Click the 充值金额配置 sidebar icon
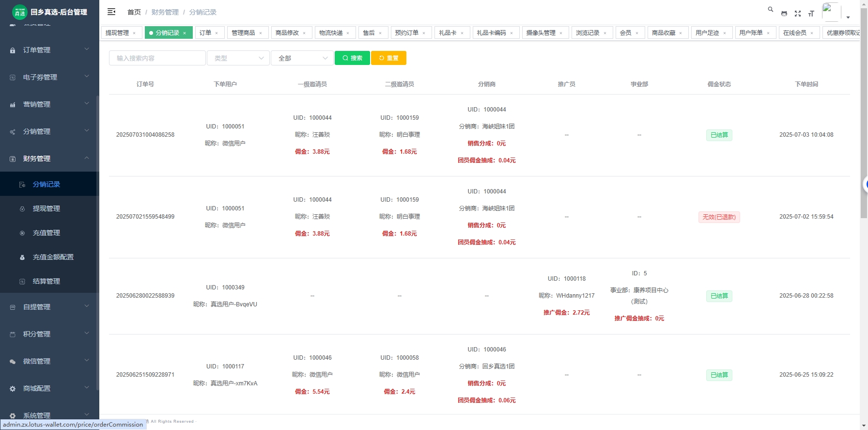 (x=22, y=257)
